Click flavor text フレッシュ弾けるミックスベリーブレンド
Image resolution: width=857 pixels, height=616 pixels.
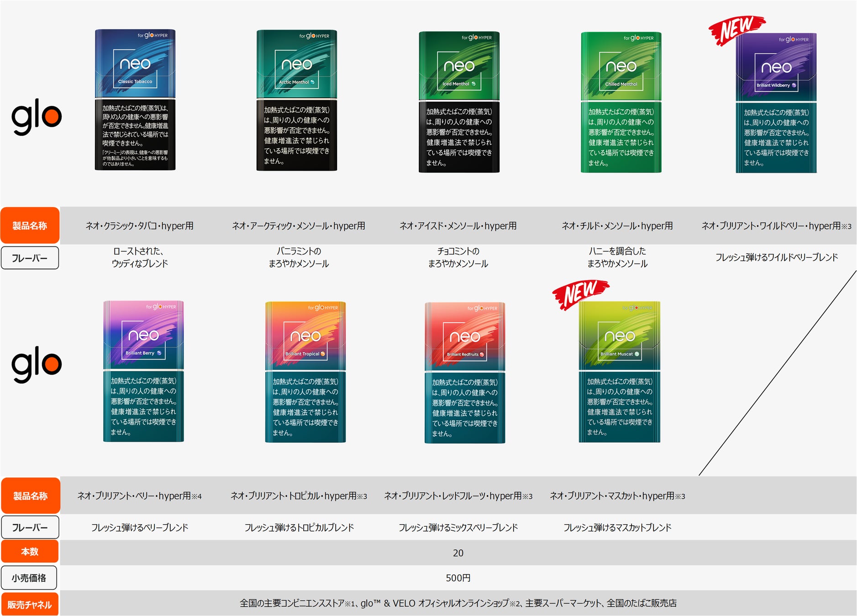pos(458,527)
